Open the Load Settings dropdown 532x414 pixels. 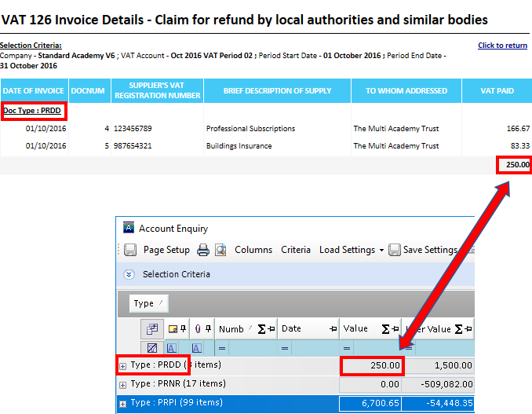pyautogui.click(x=351, y=250)
